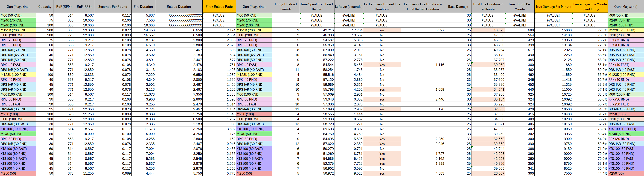The height and width of the screenshot is (176, 644).
Task: Click Leftover seconds 17.784 cell
Action: [349, 30]
